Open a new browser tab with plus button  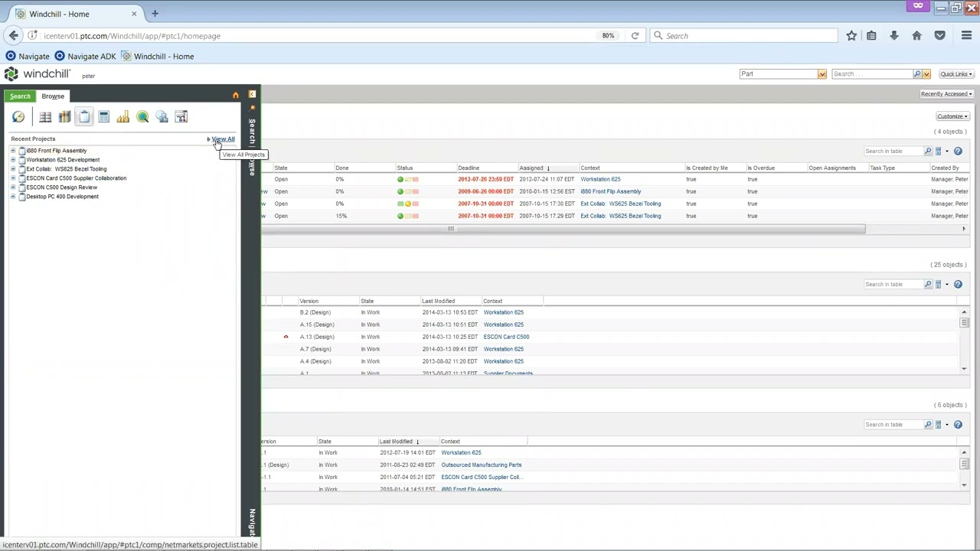[x=155, y=14]
